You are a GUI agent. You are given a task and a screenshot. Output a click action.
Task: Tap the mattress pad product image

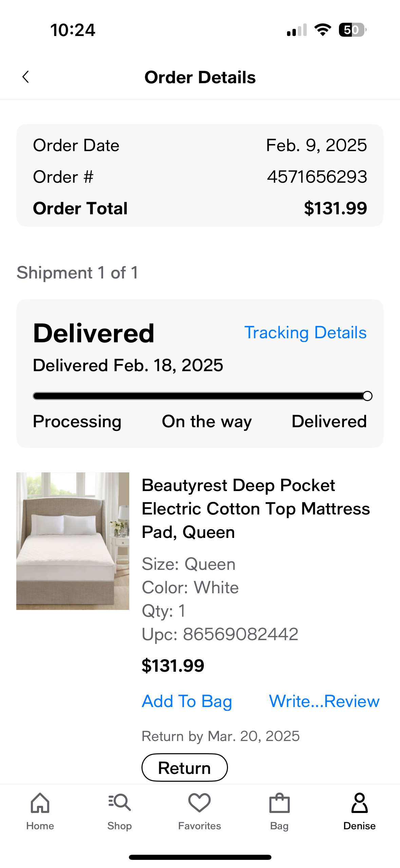click(x=73, y=541)
